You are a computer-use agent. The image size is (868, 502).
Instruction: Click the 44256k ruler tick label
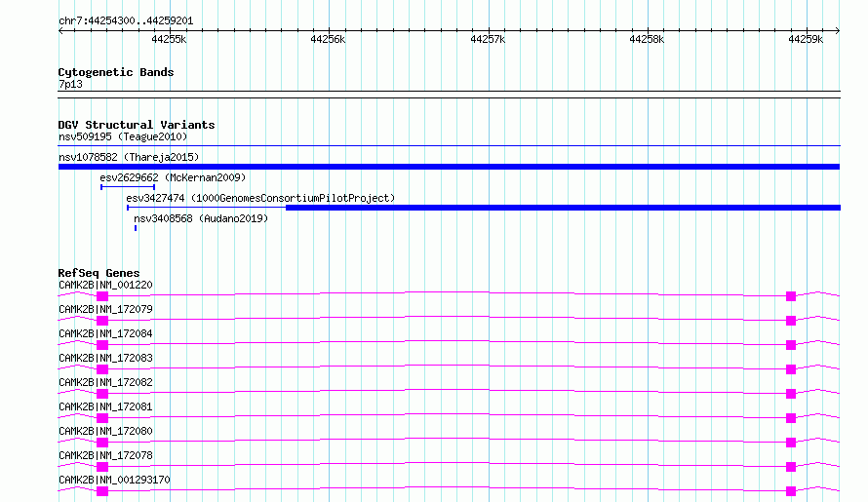(328, 39)
